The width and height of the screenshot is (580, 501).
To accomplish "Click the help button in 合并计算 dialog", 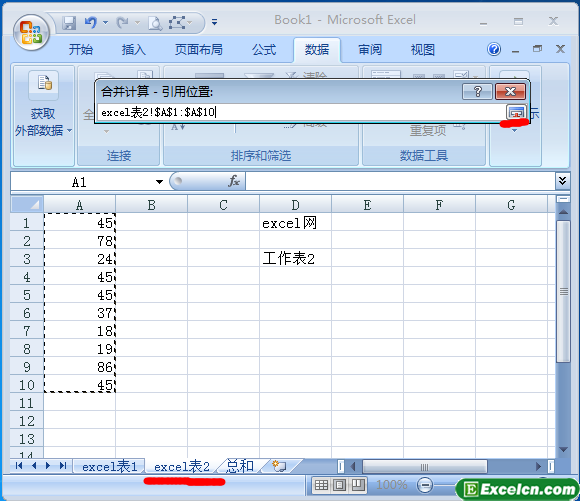I will click(477, 91).
